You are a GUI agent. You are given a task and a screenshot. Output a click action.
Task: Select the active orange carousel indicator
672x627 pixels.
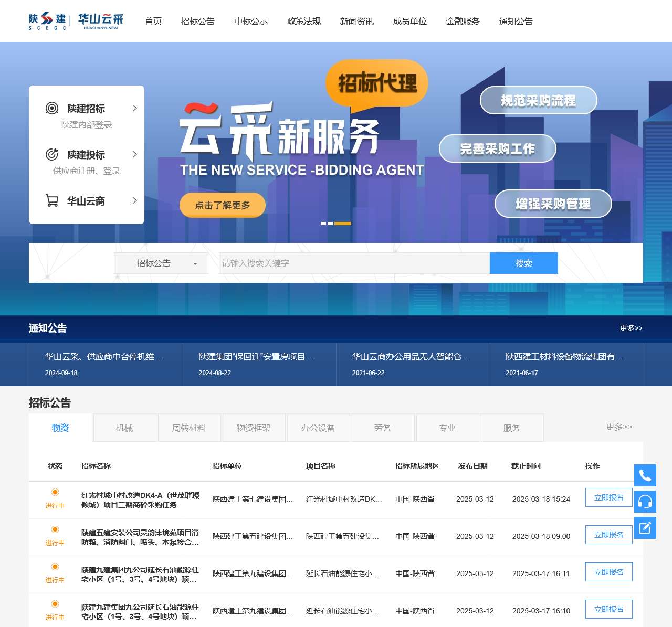(343, 224)
